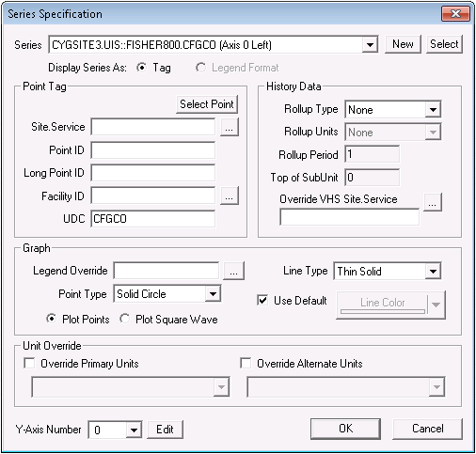The height and width of the screenshot is (454, 476).
Task: Toggle the Use Default checkbox
Action: (x=262, y=300)
